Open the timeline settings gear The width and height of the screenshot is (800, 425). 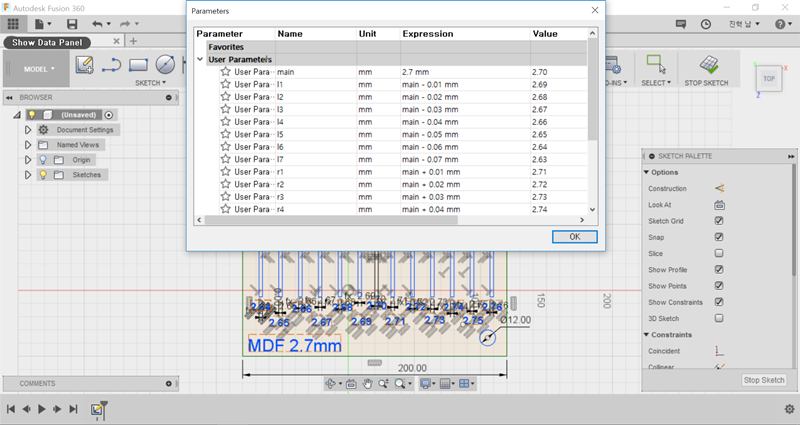coord(789,409)
